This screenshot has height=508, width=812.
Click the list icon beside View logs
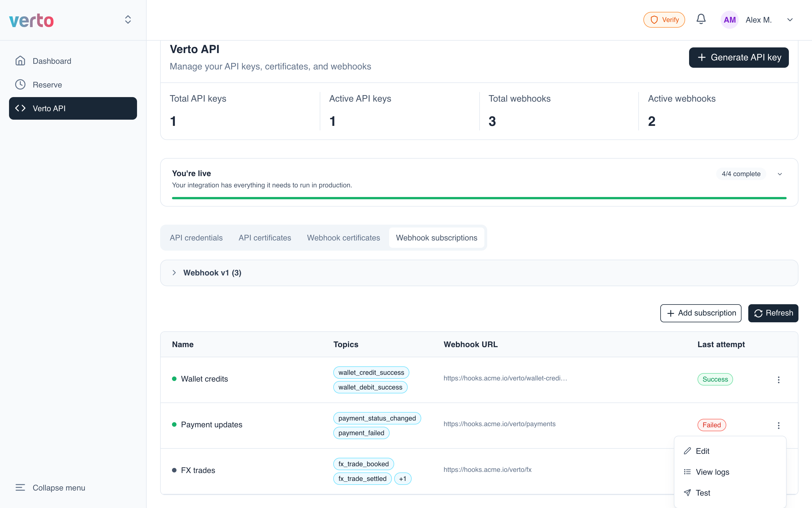click(687, 472)
